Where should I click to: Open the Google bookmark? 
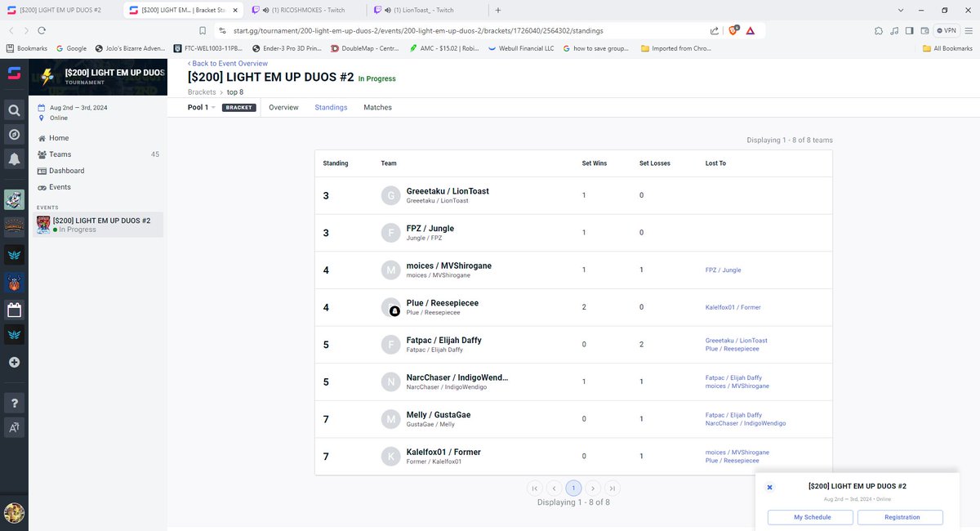[x=72, y=48]
